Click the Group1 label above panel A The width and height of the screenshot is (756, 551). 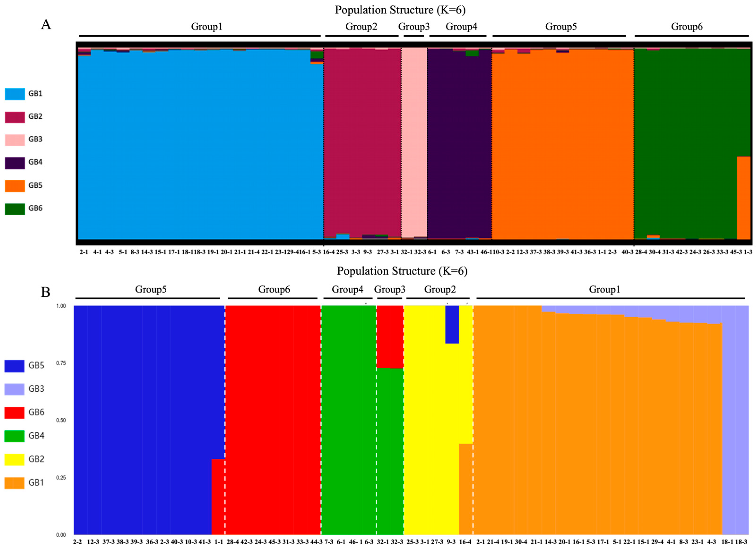tap(207, 27)
